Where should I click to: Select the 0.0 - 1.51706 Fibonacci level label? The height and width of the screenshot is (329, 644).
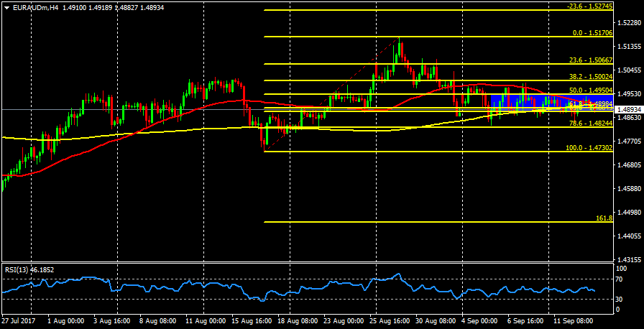pyautogui.click(x=592, y=33)
